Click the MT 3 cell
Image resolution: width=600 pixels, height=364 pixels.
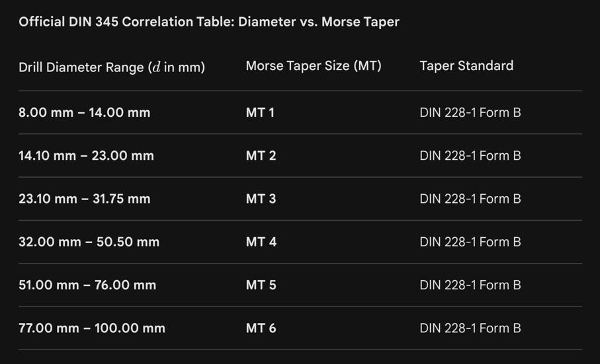[261, 199]
